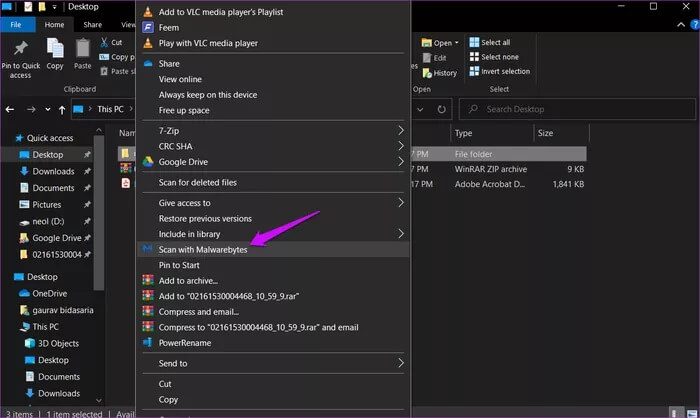This screenshot has height=418, width=700.
Task: Click the Copy icon in Clipboard ribbon group
Action: 55,48
